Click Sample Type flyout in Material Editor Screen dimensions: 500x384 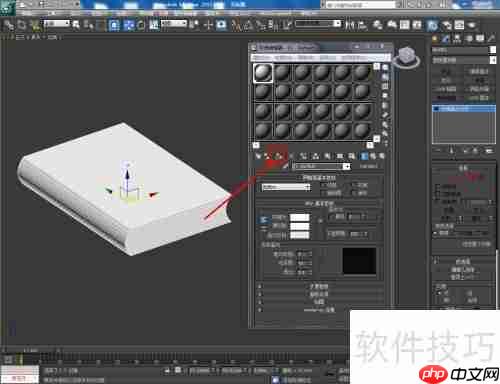pyautogui.click(x=385, y=68)
